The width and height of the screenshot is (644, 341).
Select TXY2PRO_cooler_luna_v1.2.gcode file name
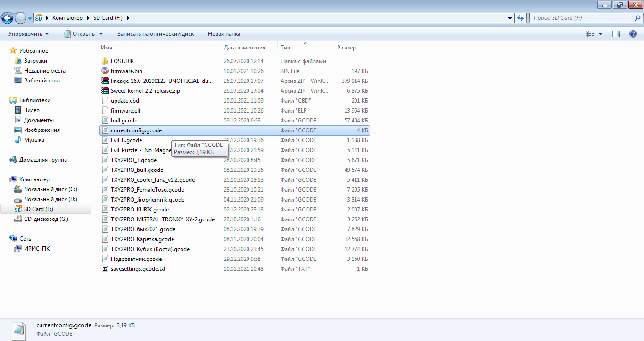pyautogui.click(x=153, y=180)
